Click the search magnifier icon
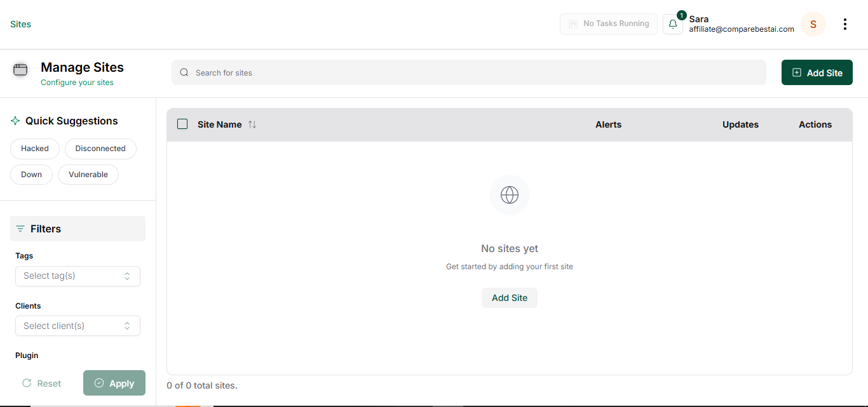Viewport: 868px width, 407px height. [x=184, y=72]
